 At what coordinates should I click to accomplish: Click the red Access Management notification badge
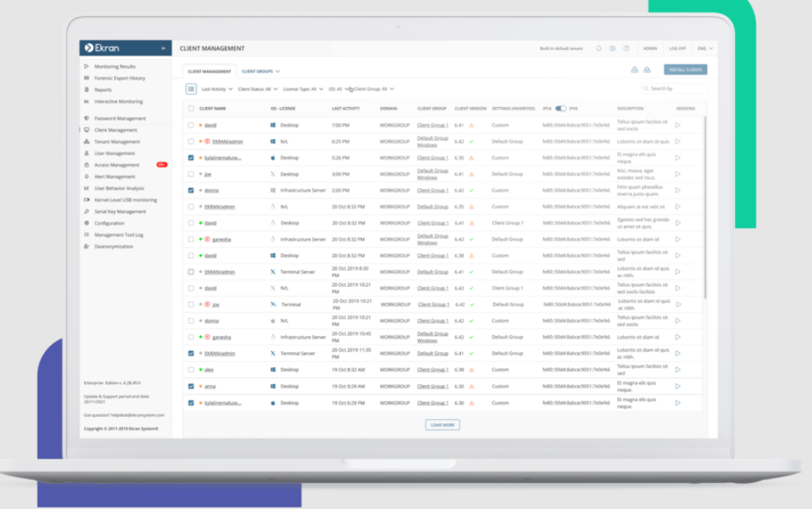pyautogui.click(x=161, y=164)
